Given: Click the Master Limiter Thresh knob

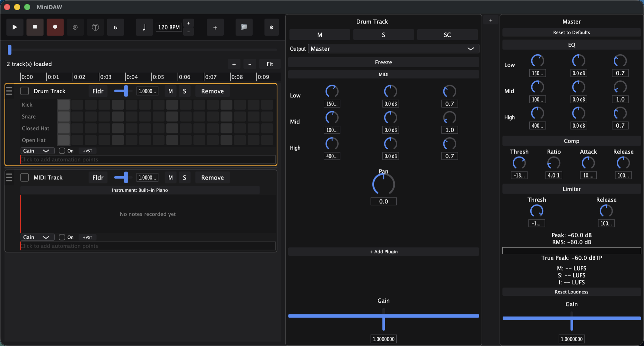Looking at the screenshot, I should coord(537,211).
